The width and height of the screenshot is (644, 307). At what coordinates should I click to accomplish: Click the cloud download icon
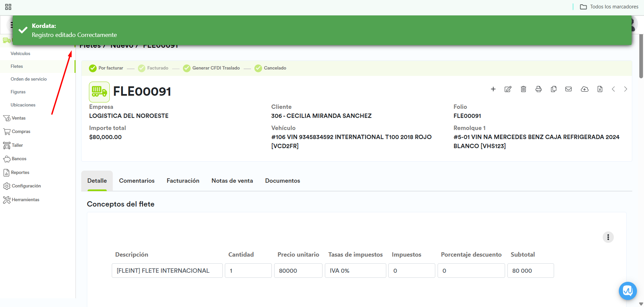584,89
